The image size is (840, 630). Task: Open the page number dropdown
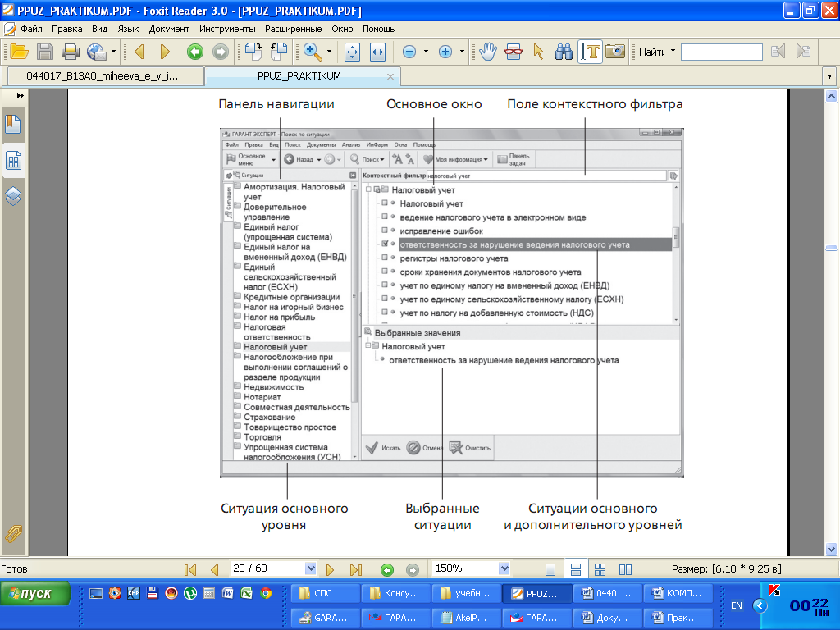click(x=310, y=568)
